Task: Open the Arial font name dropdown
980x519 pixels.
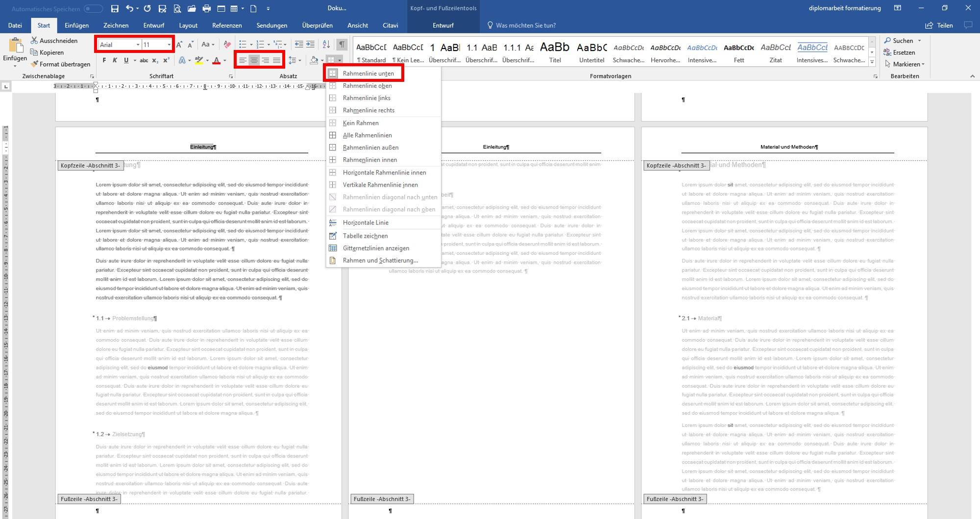Action: [138, 45]
